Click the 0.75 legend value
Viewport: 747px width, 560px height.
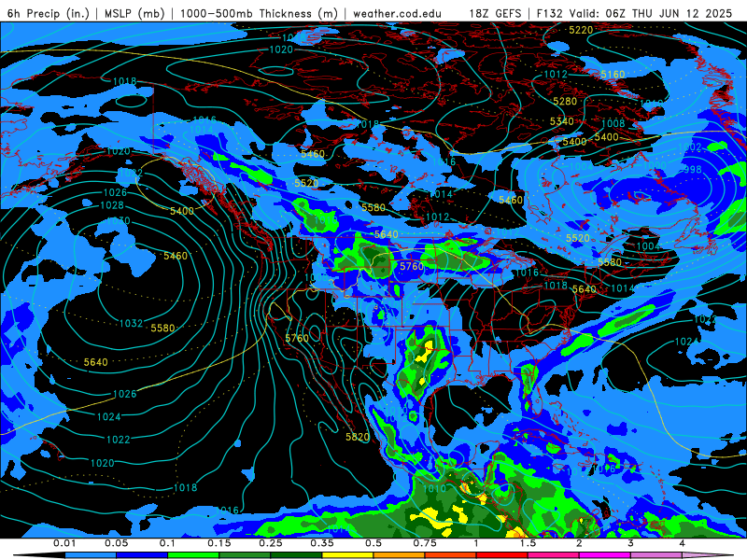point(425,543)
